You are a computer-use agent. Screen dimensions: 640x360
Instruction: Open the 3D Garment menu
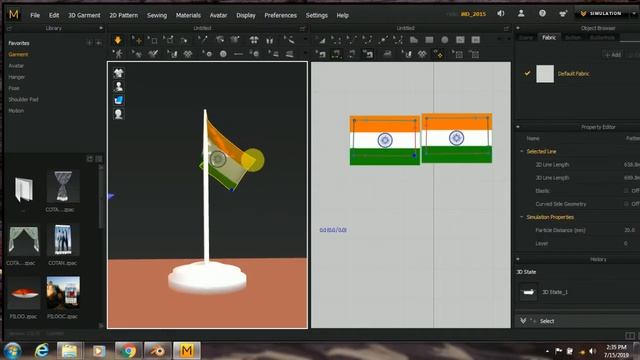(x=84, y=15)
